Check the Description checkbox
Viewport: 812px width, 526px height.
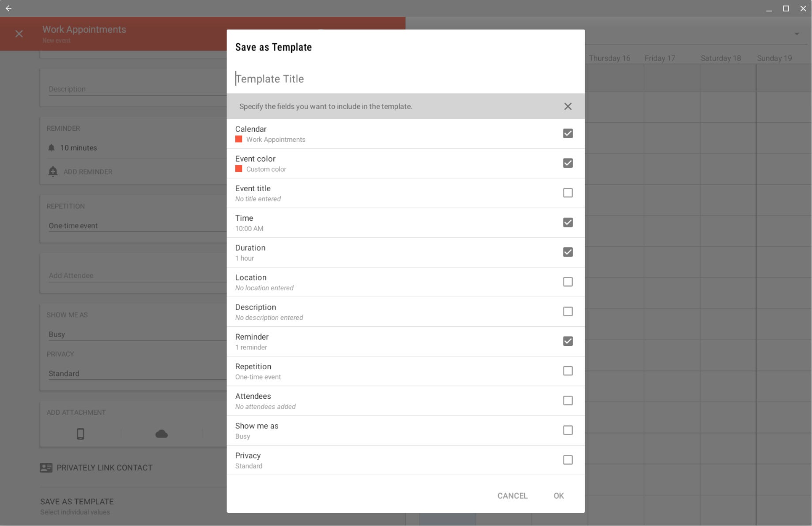tap(568, 311)
